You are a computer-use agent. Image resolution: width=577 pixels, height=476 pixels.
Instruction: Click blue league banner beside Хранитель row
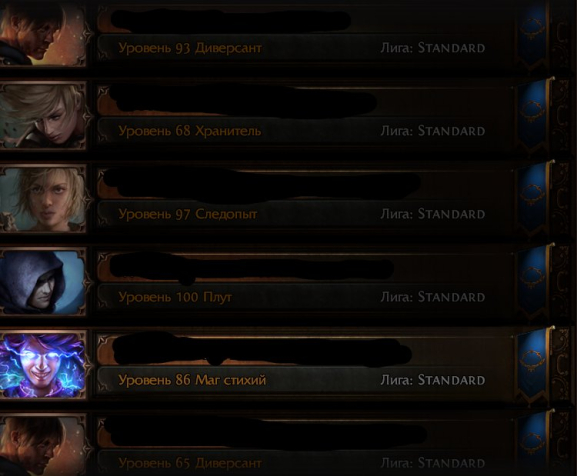(x=532, y=115)
